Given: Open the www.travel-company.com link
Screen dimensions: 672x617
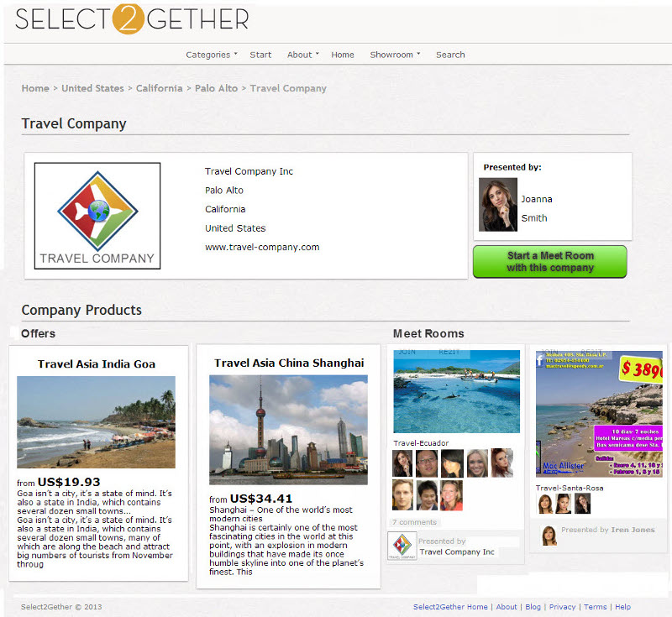Looking at the screenshot, I should click(x=262, y=247).
